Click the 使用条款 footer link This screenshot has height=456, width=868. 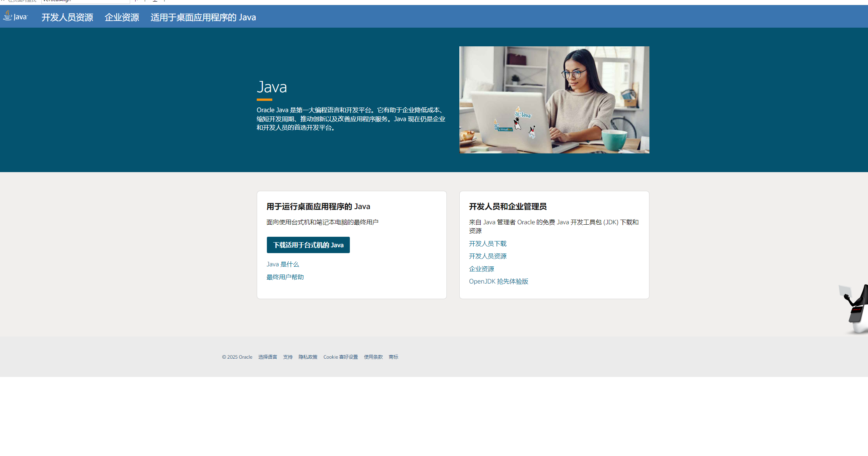coord(373,357)
